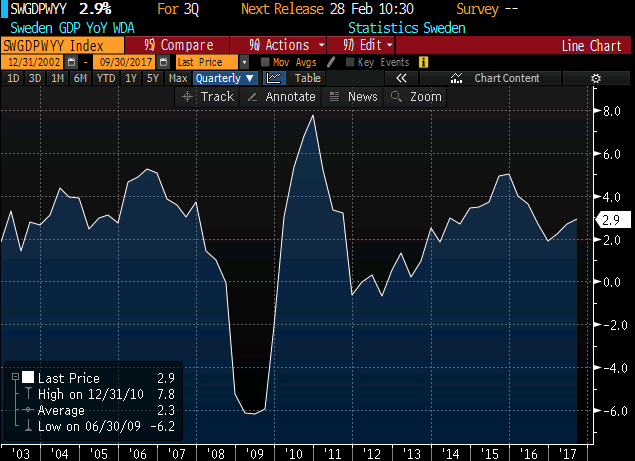Enable the Mov Avgs checkbox
This screenshot has height=461, width=635.
click(x=265, y=62)
